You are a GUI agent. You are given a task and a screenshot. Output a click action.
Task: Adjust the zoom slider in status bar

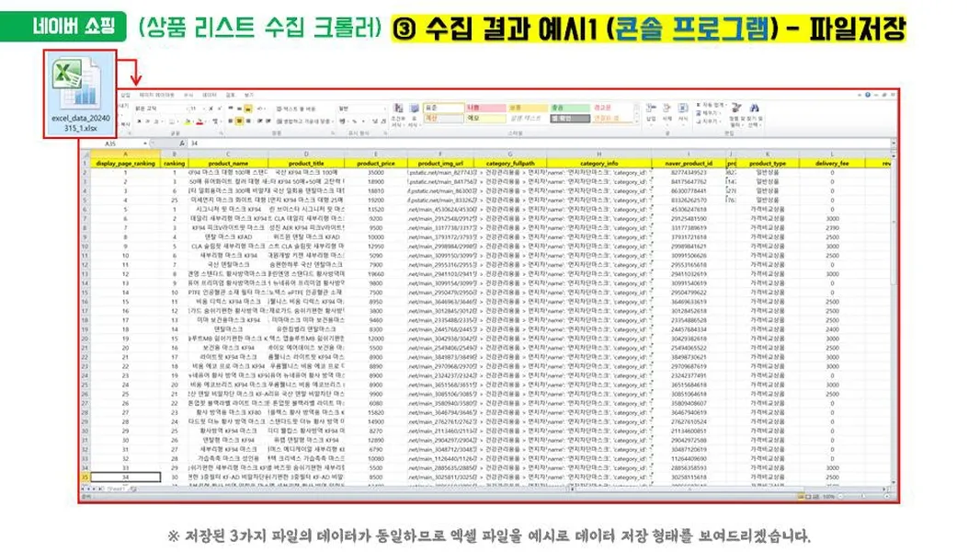[864, 497]
